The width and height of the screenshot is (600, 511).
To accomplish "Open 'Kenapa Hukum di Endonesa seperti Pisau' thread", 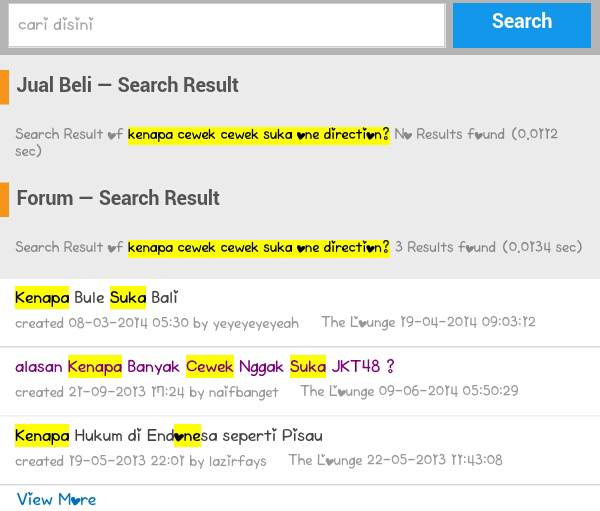I will 169,436.
